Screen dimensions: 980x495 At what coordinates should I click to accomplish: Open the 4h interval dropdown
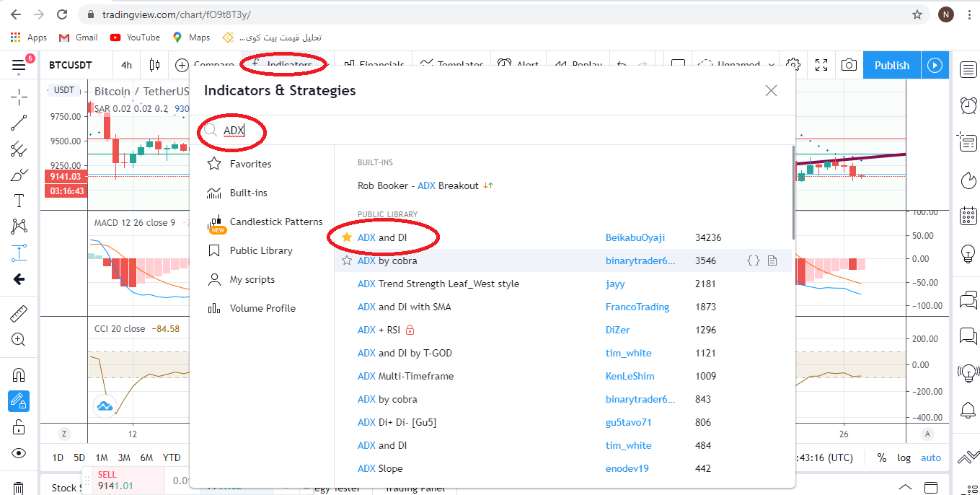tap(126, 65)
